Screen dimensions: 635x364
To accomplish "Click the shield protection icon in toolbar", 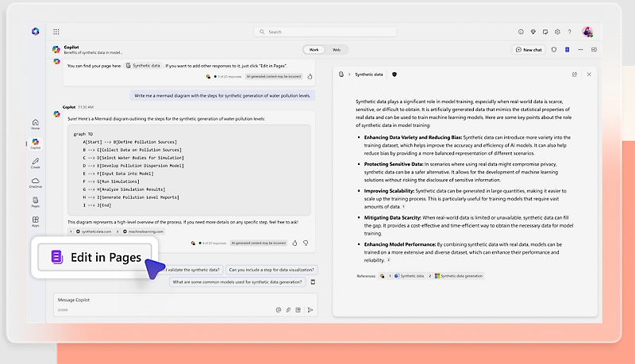I will [554, 50].
